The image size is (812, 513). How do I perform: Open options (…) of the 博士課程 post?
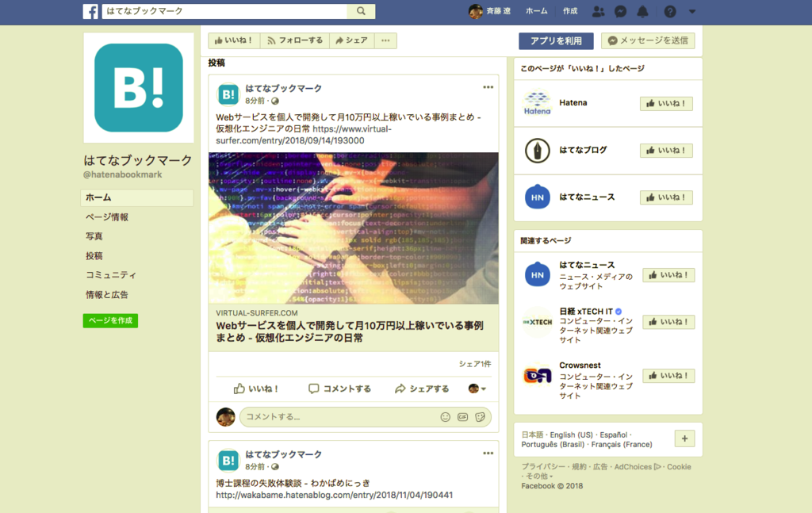(488, 453)
